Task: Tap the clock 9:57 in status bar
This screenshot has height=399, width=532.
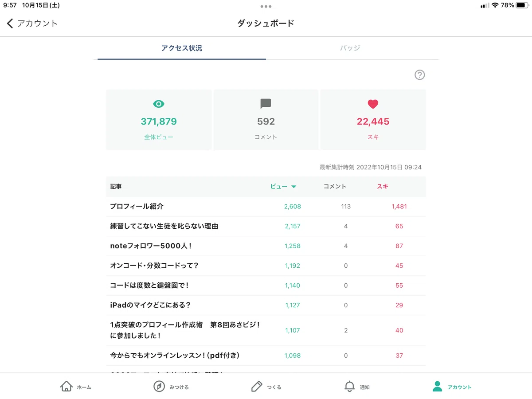Action: [10, 5]
